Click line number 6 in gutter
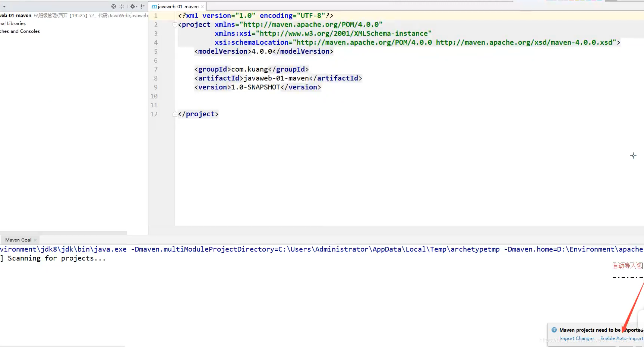The image size is (644, 347). click(156, 60)
